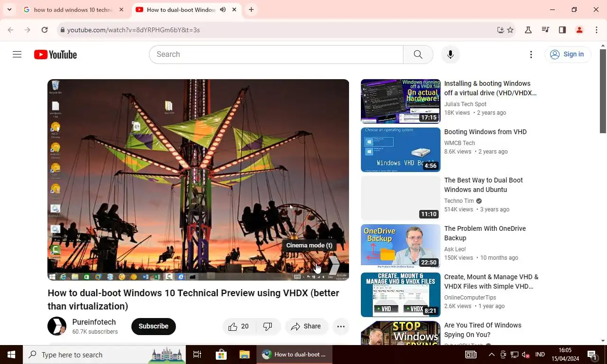Show hidden system tray icons

492,355
